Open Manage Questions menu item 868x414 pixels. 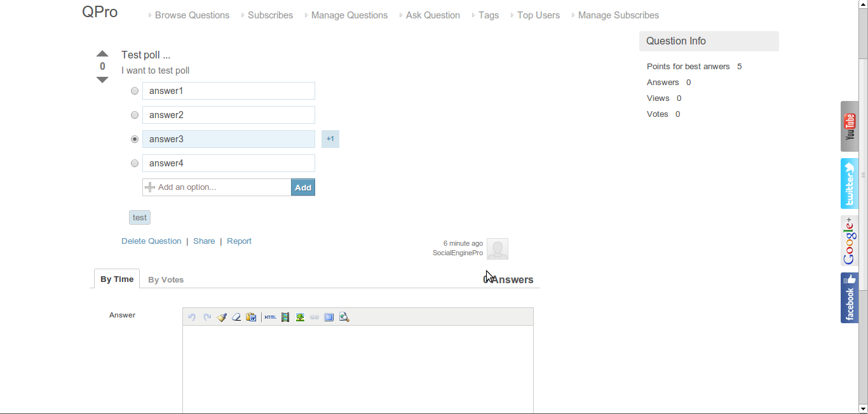349,15
